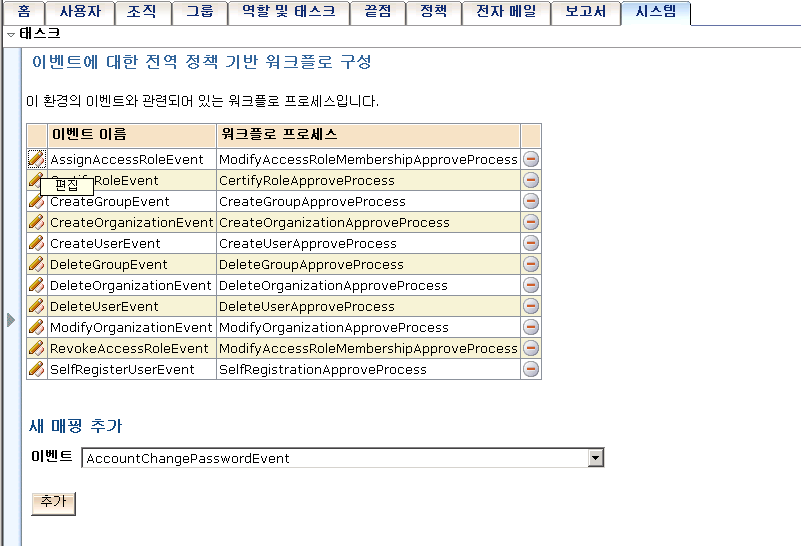Click the 워크플로 프로세스 column header
Screen dimensions: 801x546
(x=368, y=135)
